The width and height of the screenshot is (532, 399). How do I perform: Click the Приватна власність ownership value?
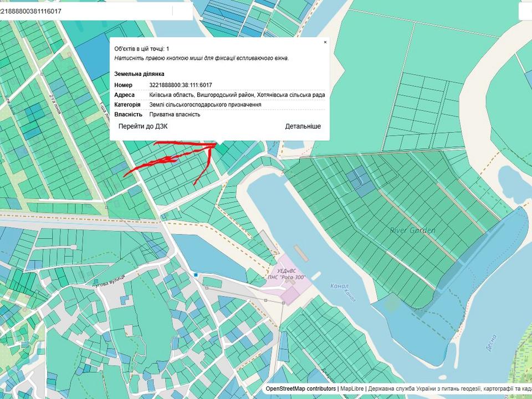[175, 115]
